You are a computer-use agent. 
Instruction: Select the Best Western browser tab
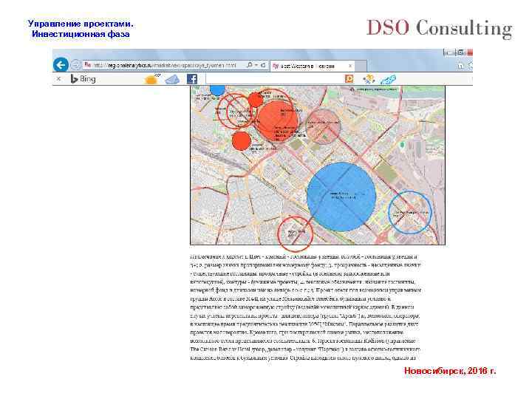[313, 66]
